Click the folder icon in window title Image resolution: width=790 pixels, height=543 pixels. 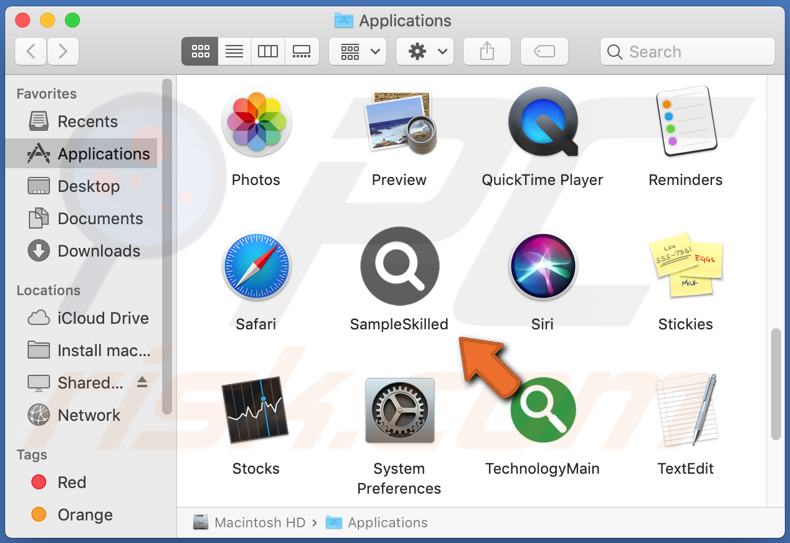tap(344, 21)
